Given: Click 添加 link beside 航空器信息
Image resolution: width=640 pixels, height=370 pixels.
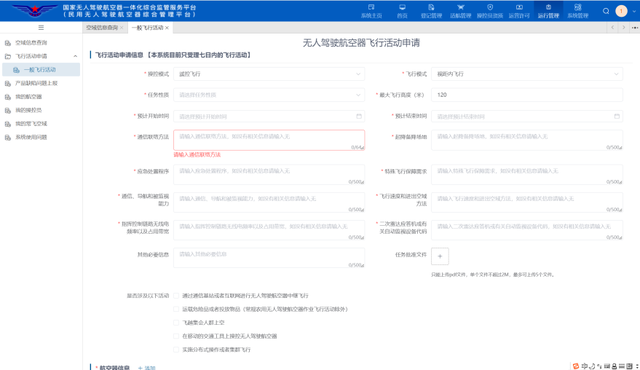Looking at the screenshot, I should 147,368.
